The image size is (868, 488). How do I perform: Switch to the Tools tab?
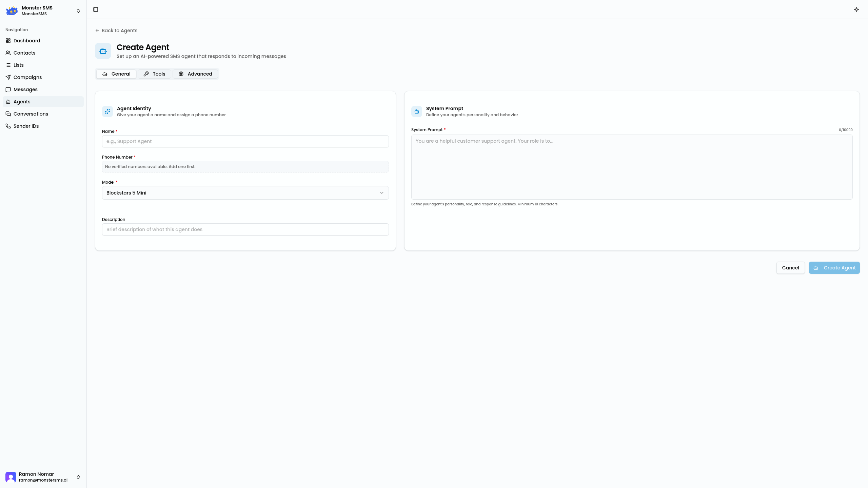[154, 74]
